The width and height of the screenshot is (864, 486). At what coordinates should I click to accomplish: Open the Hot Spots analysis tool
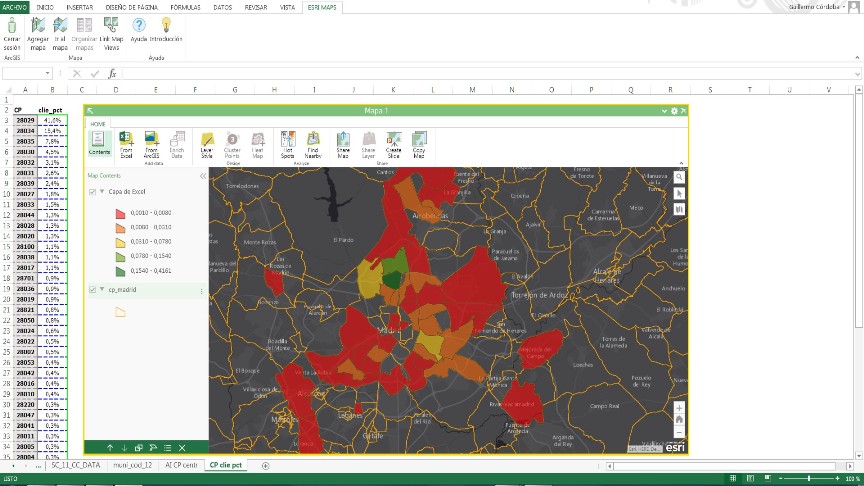coord(288,145)
